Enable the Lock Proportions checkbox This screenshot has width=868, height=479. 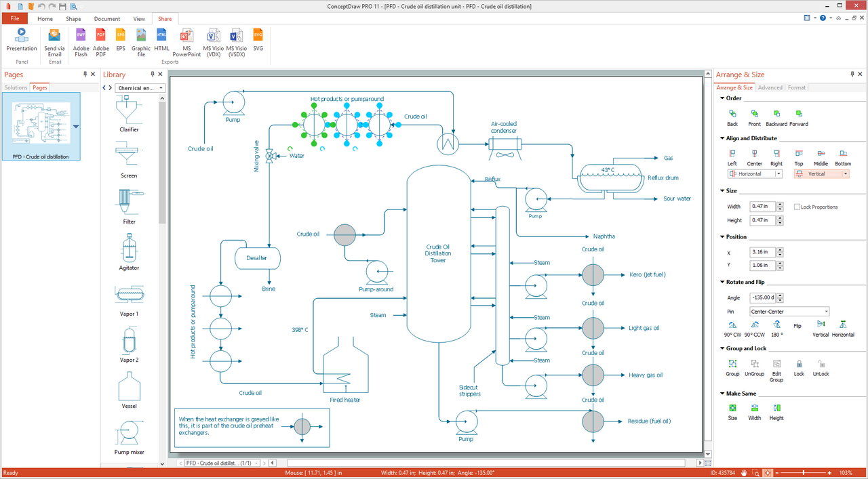797,207
